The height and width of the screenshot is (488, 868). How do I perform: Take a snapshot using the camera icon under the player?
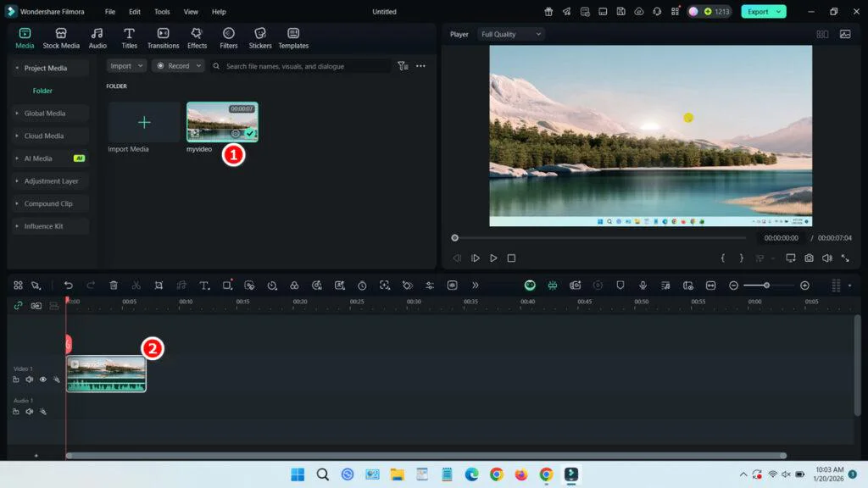pyautogui.click(x=810, y=258)
